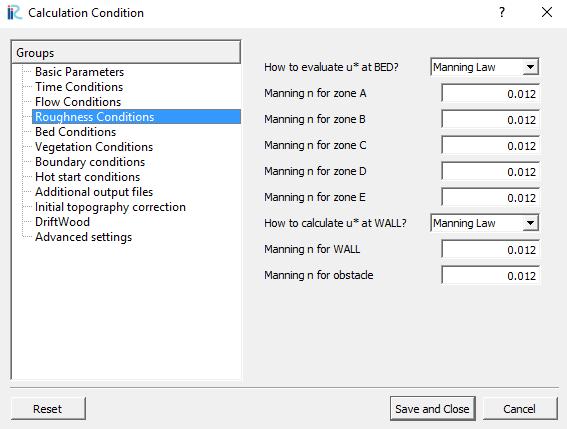Select Additional output files group
The width and height of the screenshot is (567, 429).
pyautogui.click(x=94, y=192)
